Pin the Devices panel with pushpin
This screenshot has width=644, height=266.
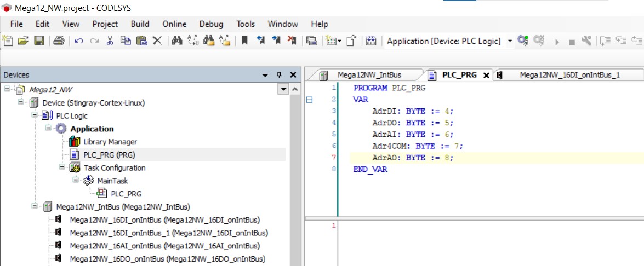(x=278, y=75)
